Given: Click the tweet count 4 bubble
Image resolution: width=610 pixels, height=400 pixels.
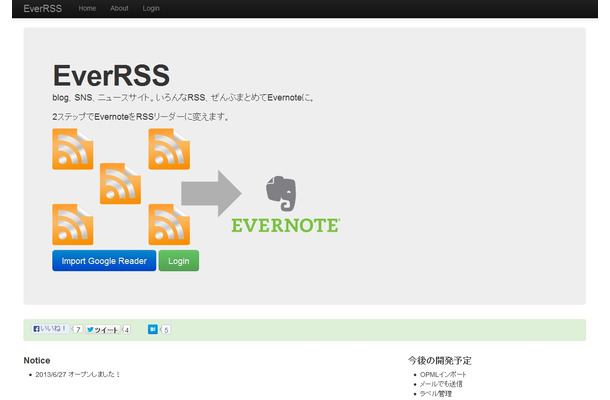Looking at the screenshot, I should 126,330.
